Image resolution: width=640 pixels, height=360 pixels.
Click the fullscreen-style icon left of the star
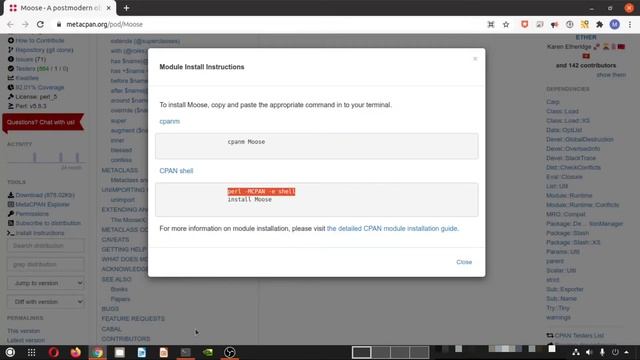(491, 24)
